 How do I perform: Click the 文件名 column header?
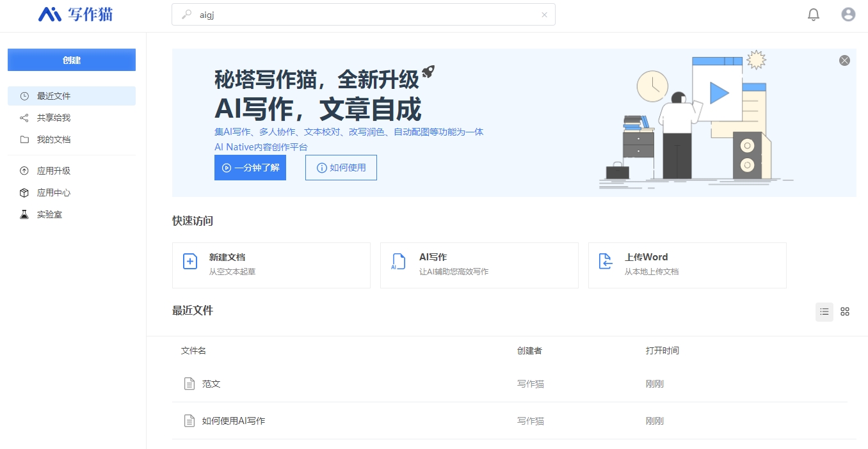click(193, 351)
